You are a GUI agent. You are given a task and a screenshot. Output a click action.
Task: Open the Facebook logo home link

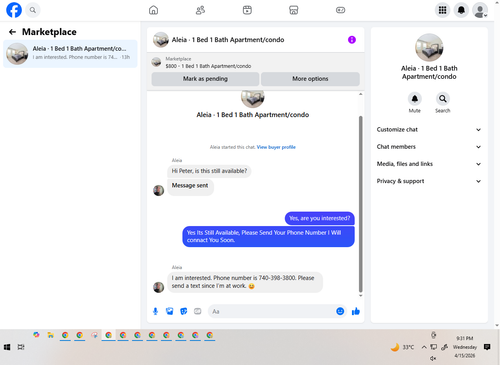14,10
